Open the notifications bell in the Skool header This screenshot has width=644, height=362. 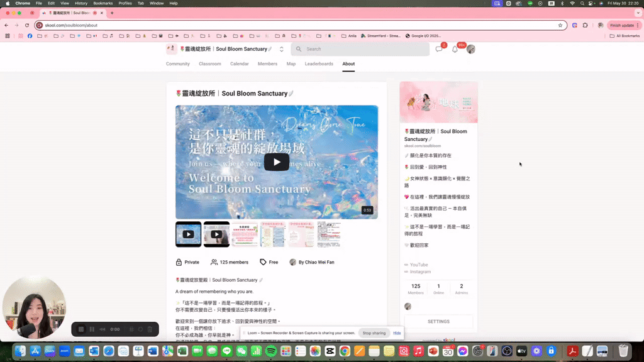pos(455,48)
